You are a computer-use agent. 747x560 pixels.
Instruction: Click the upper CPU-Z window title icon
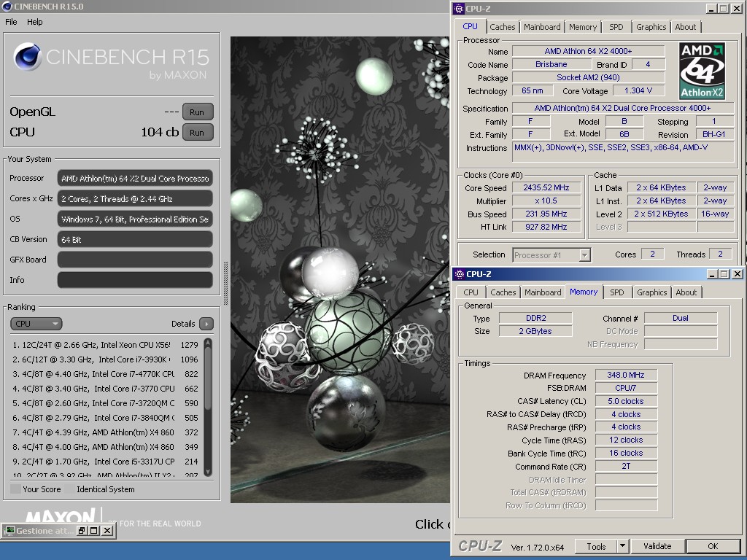459,9
